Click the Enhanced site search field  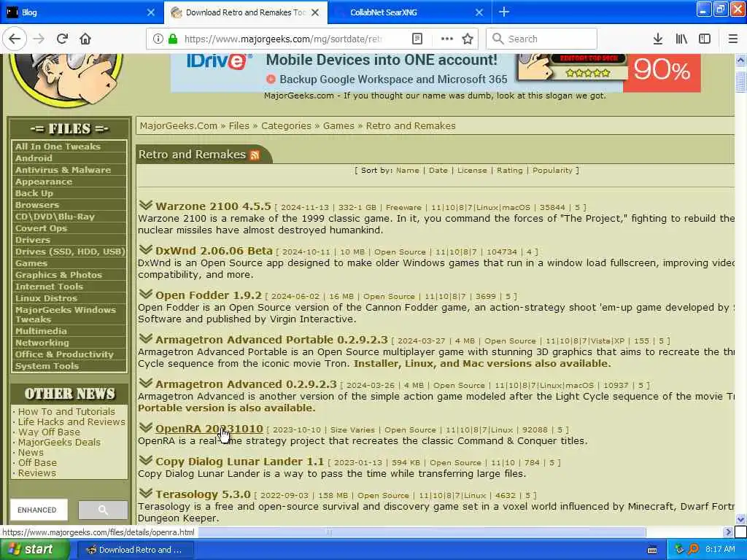(39, 510)
